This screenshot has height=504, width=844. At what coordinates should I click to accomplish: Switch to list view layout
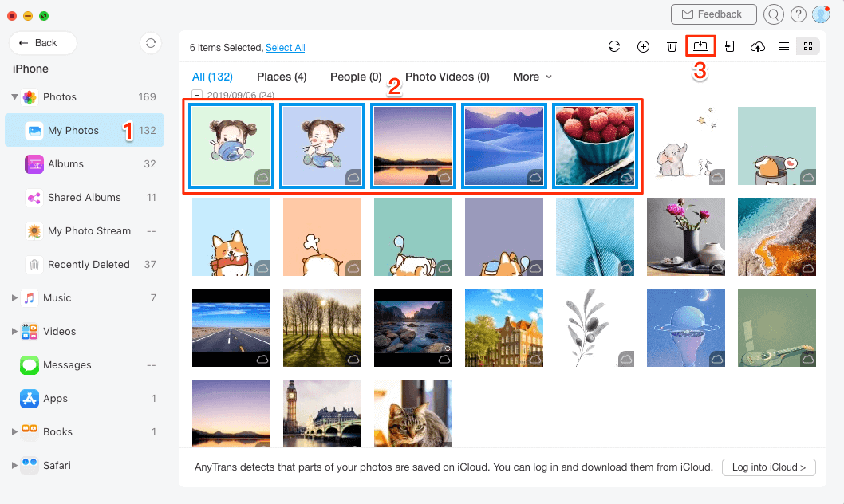[x=784, y=46]
